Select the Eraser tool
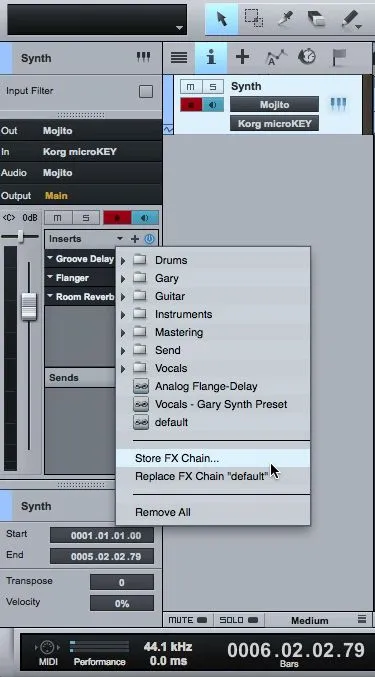Viewport: 375px width, 677px height. (x=317, y=19)
